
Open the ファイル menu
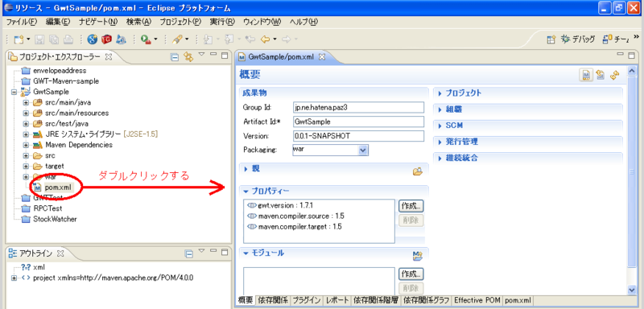[x=22, y=22]
